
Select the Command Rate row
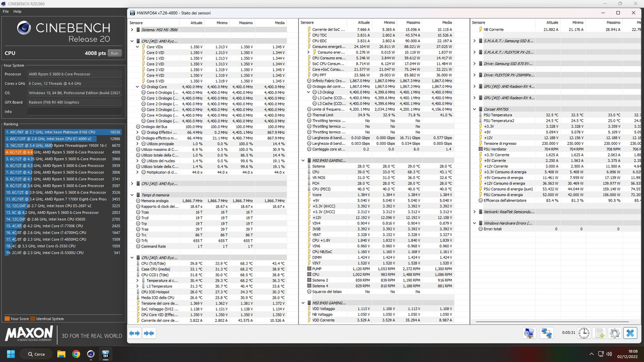[208, 246]
